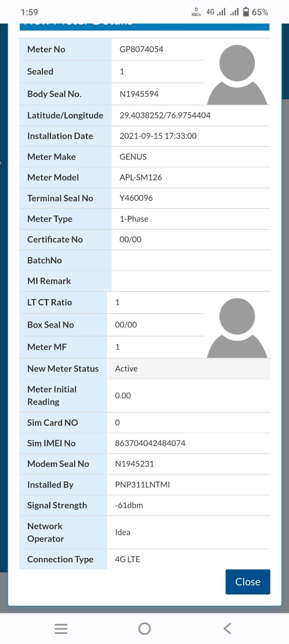Tap the Sealed label
This screenshot has width=289, height=644.
click(40, 71)
